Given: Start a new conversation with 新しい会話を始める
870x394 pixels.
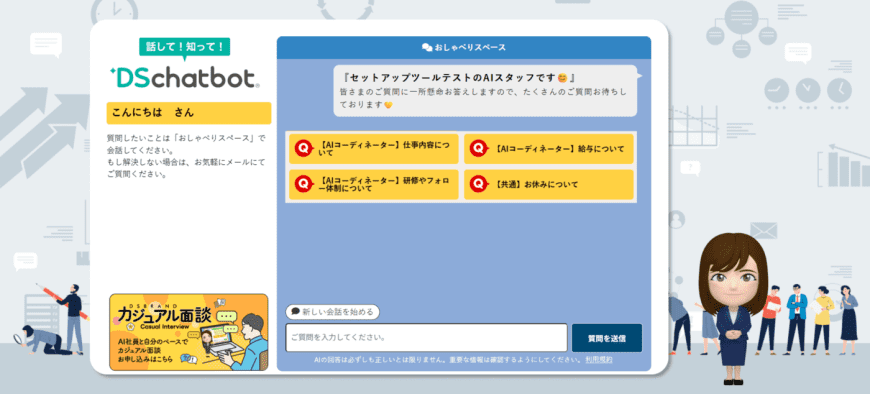Looking at the screenshot, I should click(332, 312).
